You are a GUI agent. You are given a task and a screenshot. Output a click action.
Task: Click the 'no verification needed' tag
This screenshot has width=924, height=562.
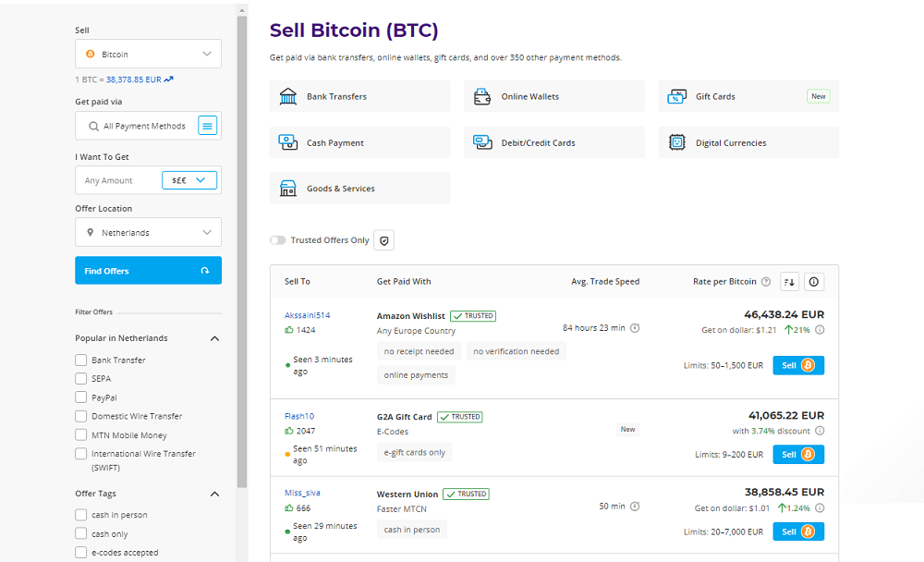[x=517, y=351]
